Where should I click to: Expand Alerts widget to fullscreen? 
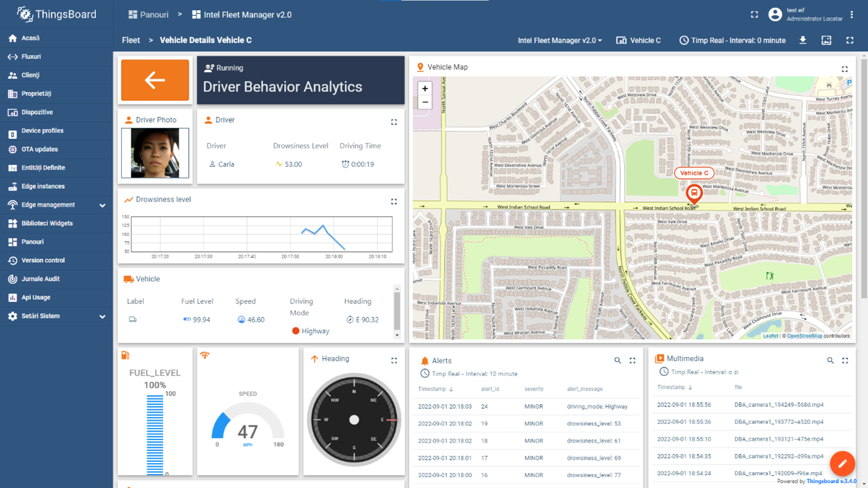click(632, 361)
